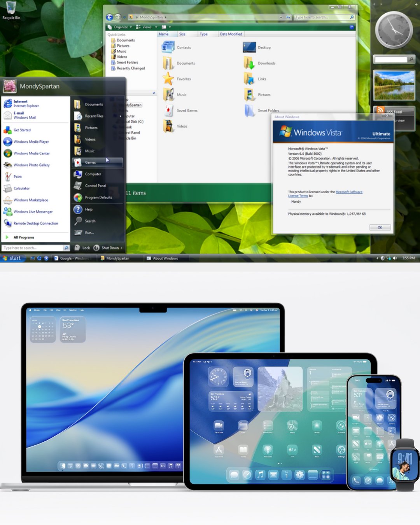Expand the address bar history dropdown arrow
Viewport: 420px width, 525px height.
pyautogui.click(x=281, y=17)
